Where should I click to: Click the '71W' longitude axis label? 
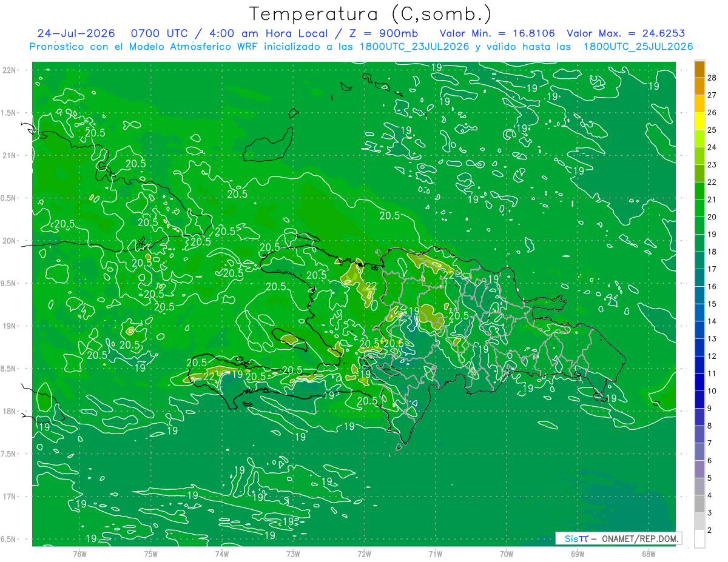point(435,554)
